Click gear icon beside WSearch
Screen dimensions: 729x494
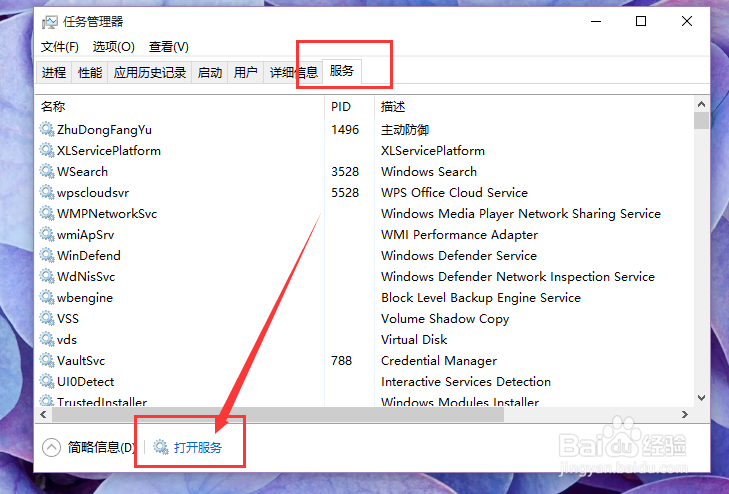point(46,171)
